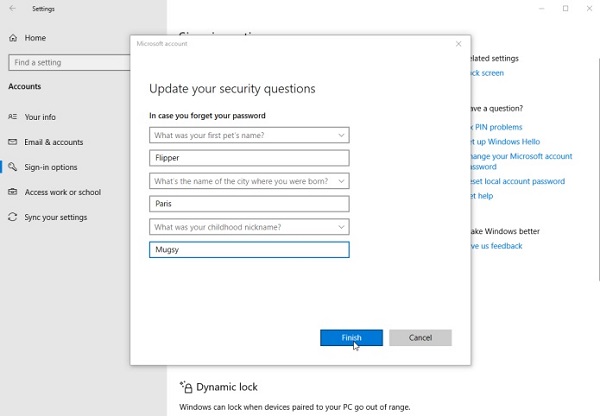Open the Set up Windows Hello link
This screenshot has height=416, width=600.
(x=505, y=142)
